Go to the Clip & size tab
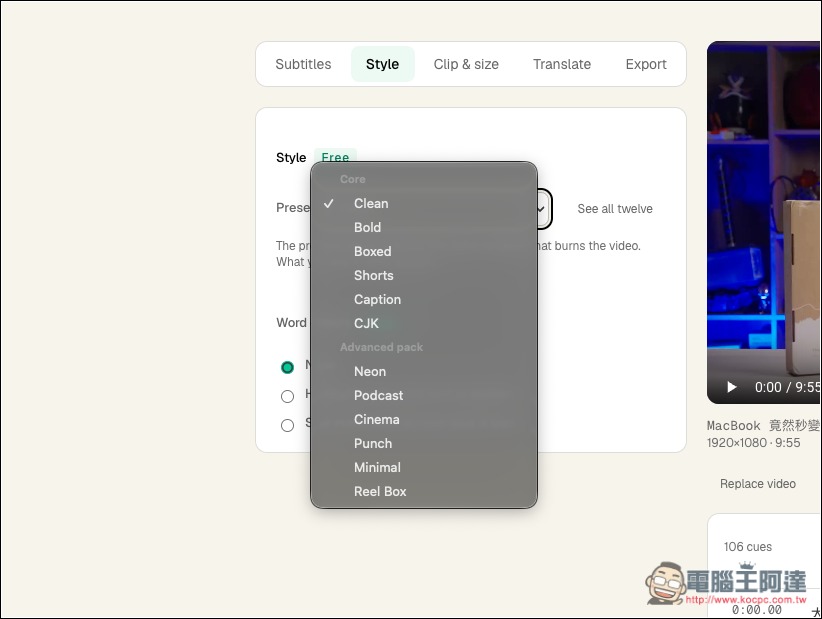This screenshot has width=822, height=619. pos(466,64)
